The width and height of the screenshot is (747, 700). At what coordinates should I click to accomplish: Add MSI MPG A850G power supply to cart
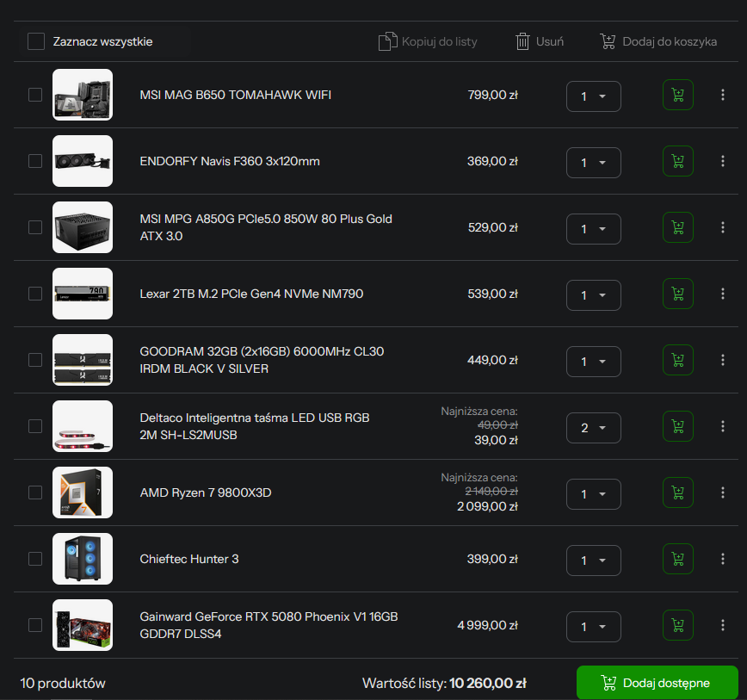click(x=677, y=228)
